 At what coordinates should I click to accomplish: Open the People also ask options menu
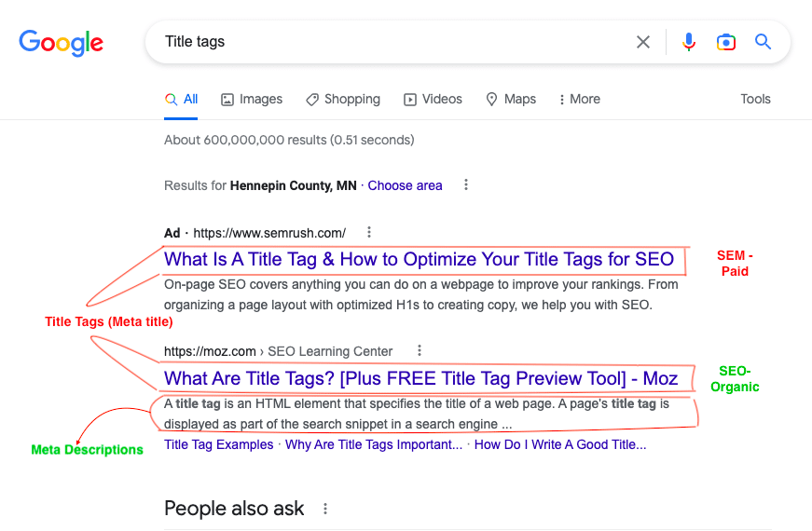pos(325,509)
